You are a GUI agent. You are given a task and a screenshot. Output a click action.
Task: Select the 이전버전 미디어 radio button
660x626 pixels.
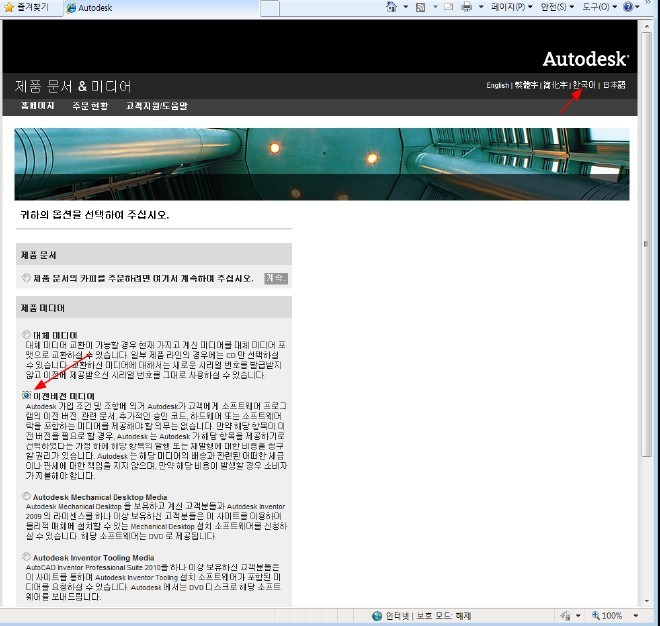point(27,395)
